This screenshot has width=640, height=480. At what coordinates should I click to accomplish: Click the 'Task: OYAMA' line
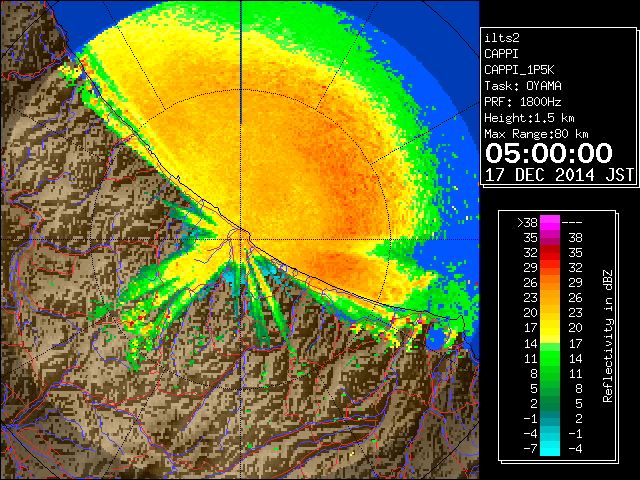(x=523, y=86)
